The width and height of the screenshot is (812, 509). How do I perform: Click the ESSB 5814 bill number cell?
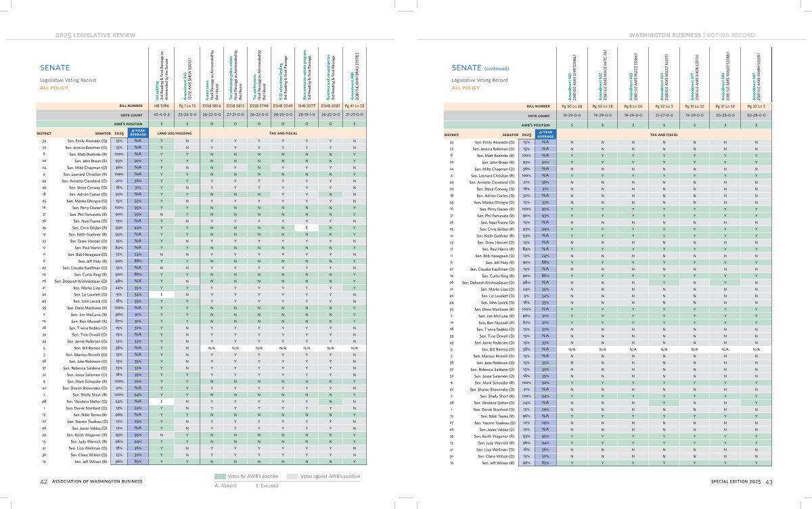pos(212,106)
